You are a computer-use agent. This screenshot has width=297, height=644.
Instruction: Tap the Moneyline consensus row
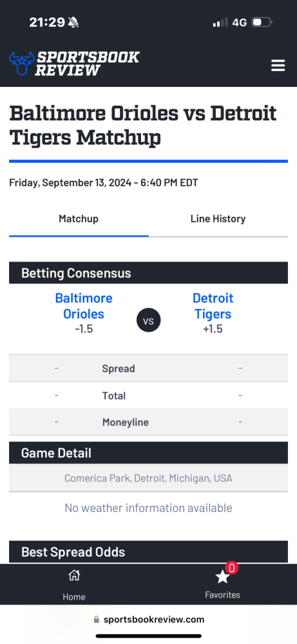point(148,422)
